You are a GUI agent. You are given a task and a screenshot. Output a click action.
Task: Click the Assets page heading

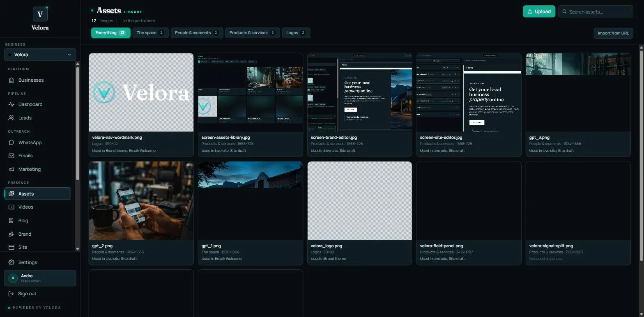(x=108, y=11)
